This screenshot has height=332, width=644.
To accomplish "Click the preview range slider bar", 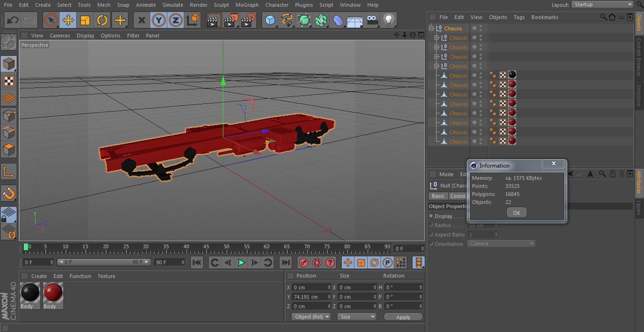I will click(104, 262).
